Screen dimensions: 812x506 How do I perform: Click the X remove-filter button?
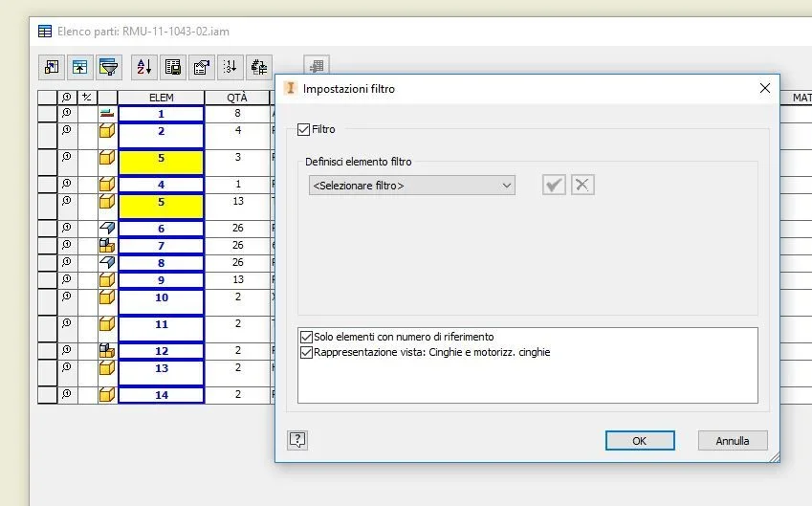click(582, 185)
